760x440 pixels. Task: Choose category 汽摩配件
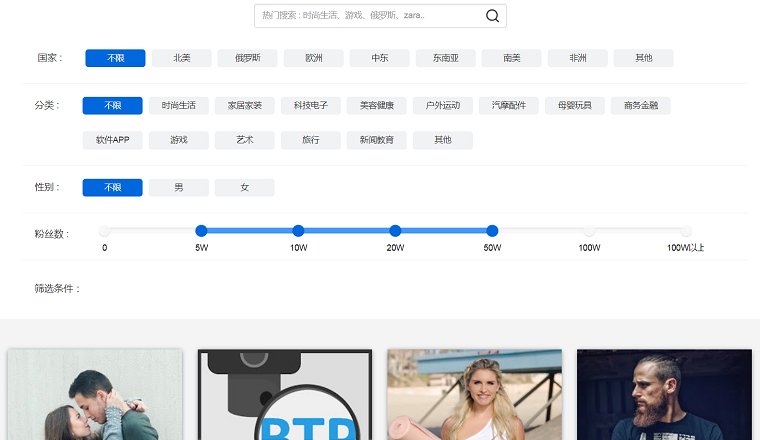coord(509,106)
